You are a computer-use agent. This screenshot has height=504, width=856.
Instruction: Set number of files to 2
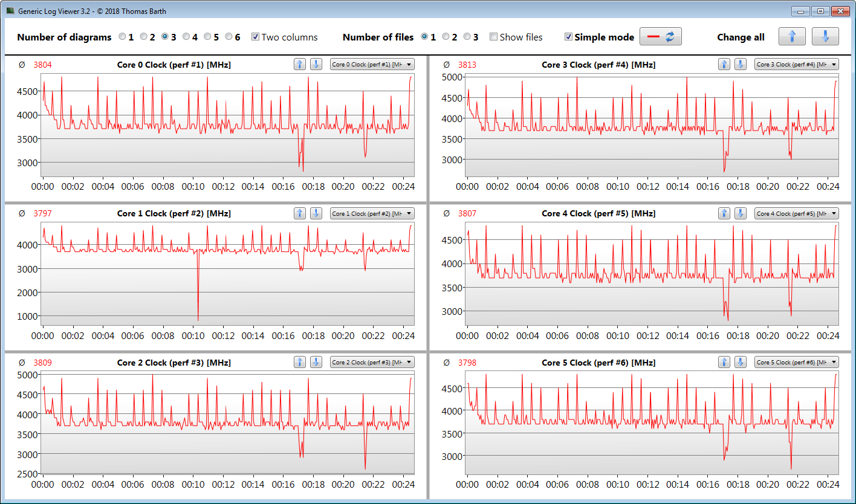[x=446, y=37]
